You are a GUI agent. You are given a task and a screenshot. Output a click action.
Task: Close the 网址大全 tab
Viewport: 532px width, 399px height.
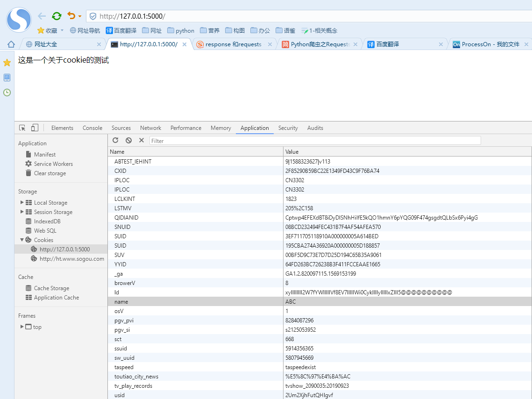point(99,44)
